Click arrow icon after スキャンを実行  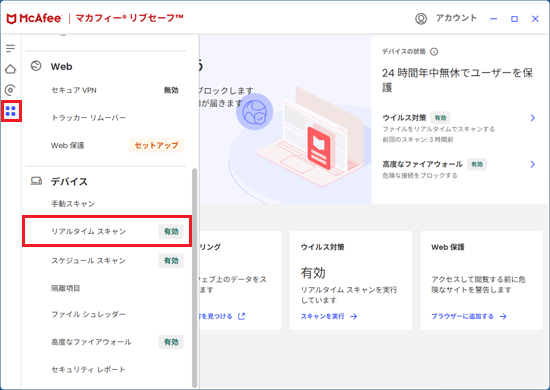pos(354,316)
